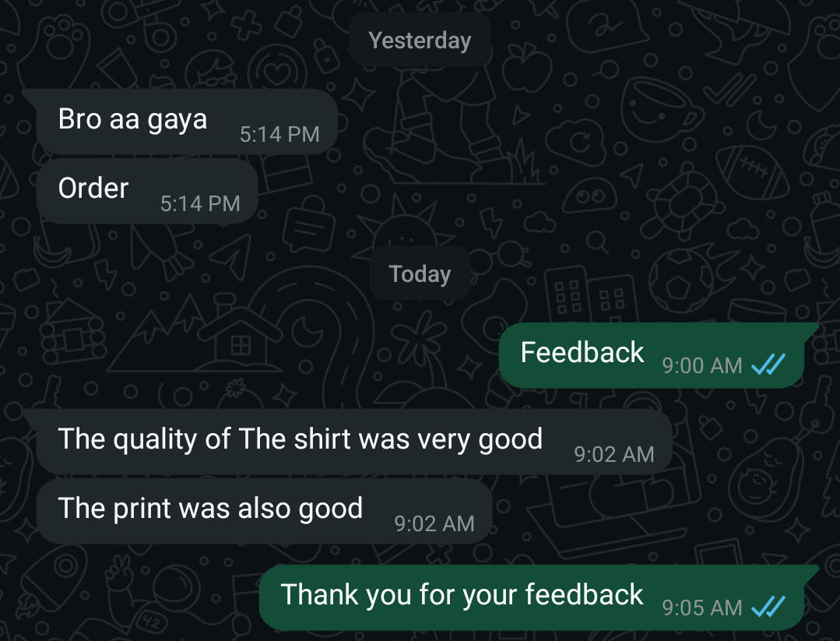Select 'The print was also good' message text
The width and height of the screenshot is (840, 641).
(x=210, y=508)
